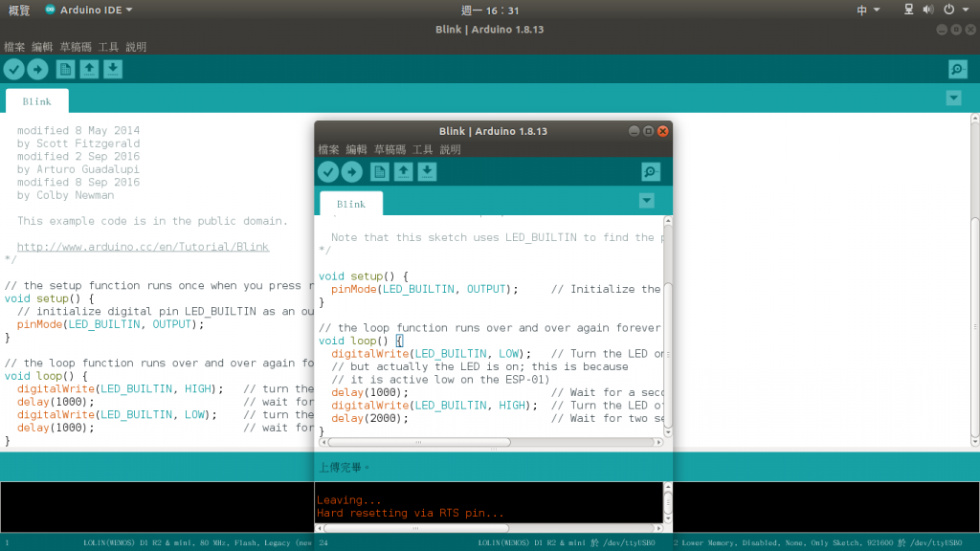Open input method 中 dropdown in top bar

click(868, 10)
